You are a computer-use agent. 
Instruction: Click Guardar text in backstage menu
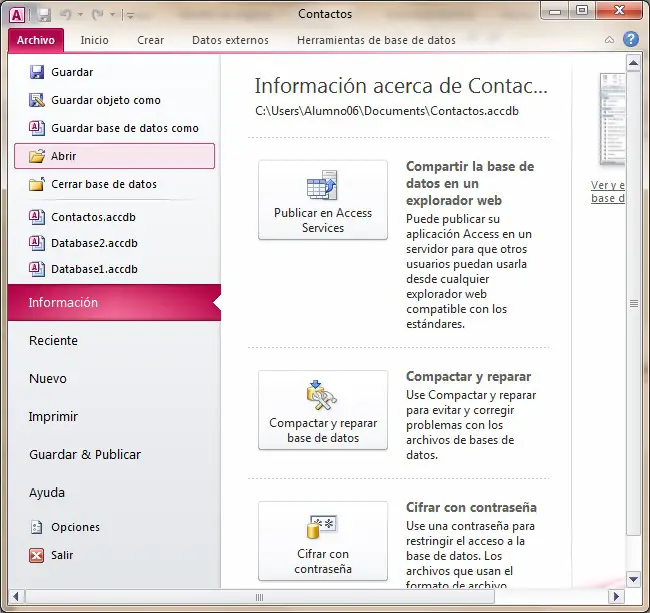tap(72, 72)
